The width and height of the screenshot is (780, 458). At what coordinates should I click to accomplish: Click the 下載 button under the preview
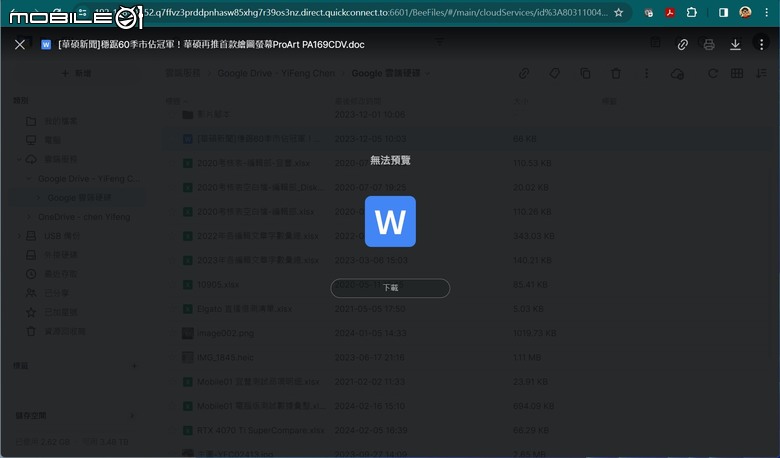coord(390,288)
